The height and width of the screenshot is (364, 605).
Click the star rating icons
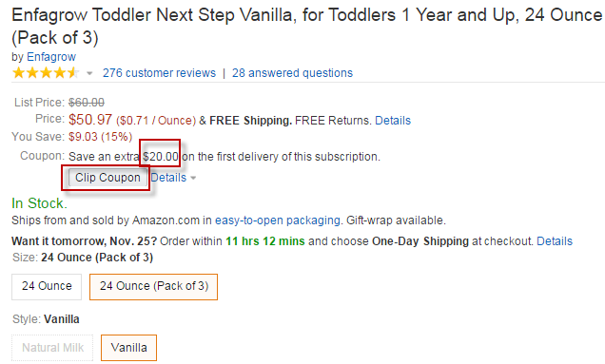tap(46, 73)
